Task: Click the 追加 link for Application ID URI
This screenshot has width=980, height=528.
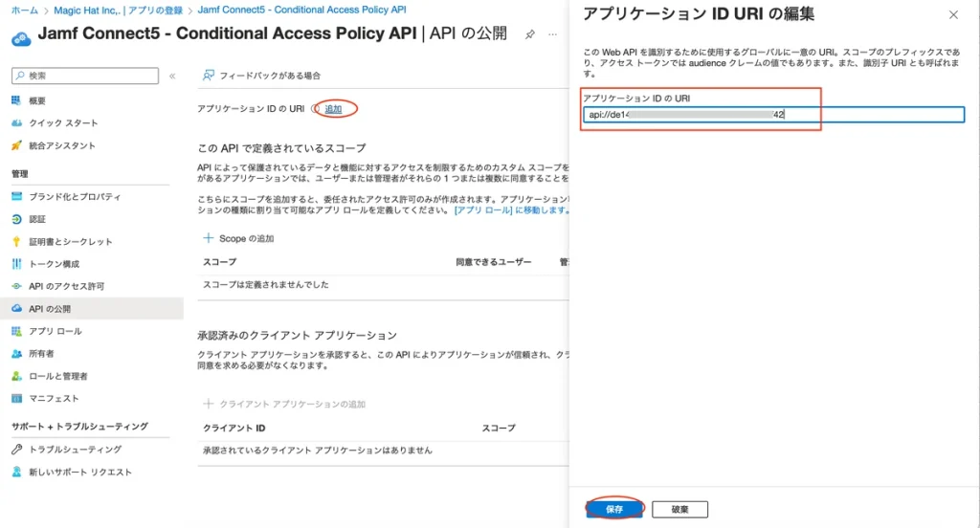Action: (x=333, y=109)
